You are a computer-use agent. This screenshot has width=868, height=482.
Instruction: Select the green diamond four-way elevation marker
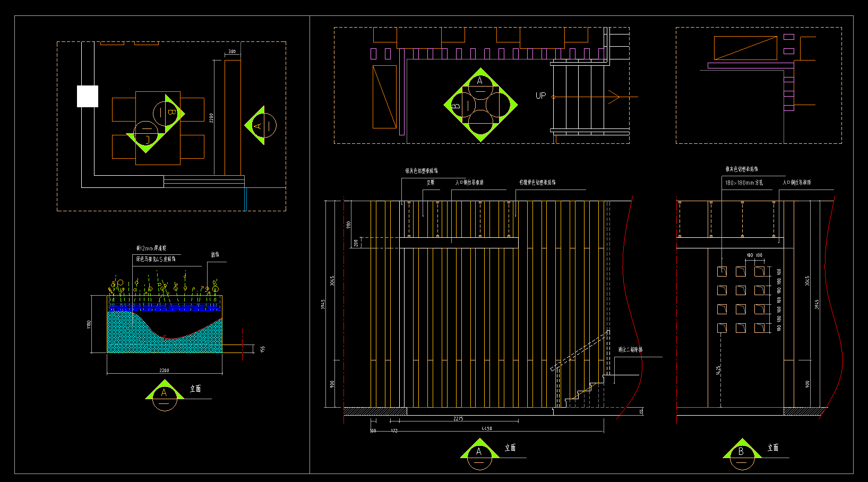(480, 105)
